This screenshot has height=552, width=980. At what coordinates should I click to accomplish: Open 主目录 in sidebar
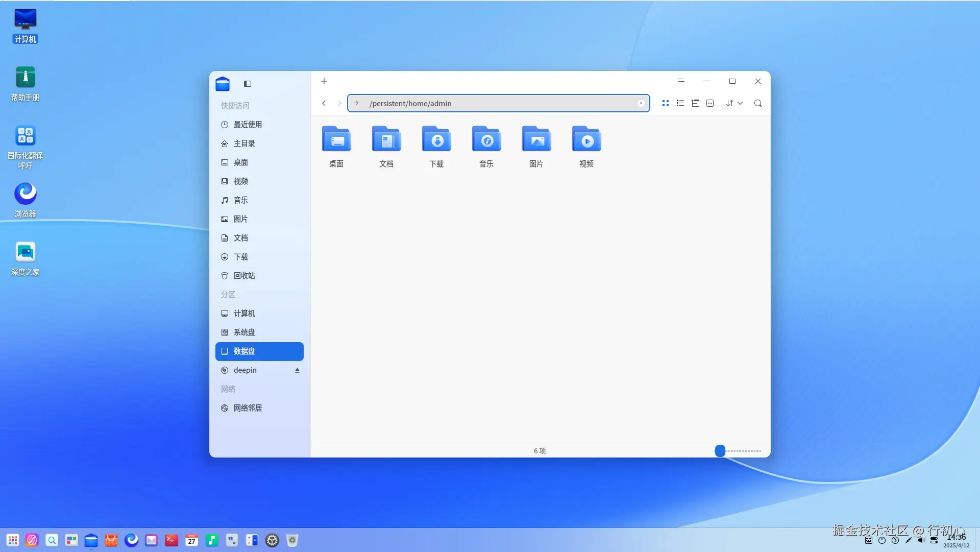(259, 143)
